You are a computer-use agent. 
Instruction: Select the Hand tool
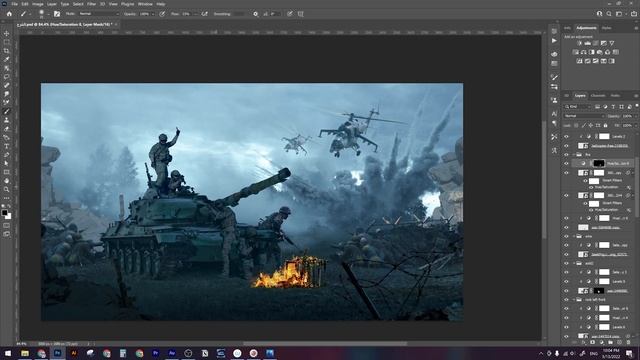click(7, 180)
